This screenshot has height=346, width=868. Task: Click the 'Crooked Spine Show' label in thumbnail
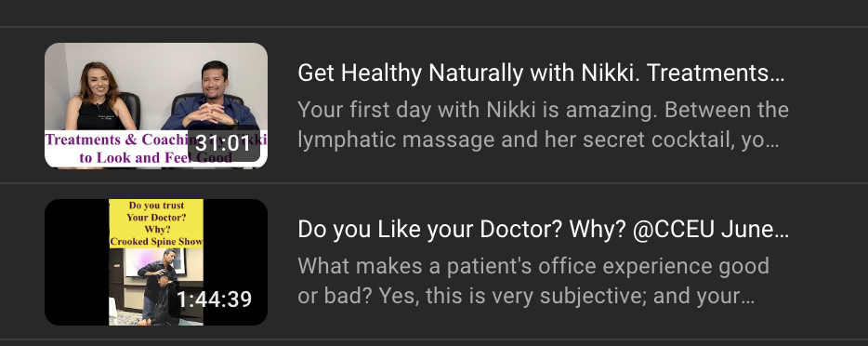pos(156,242)
